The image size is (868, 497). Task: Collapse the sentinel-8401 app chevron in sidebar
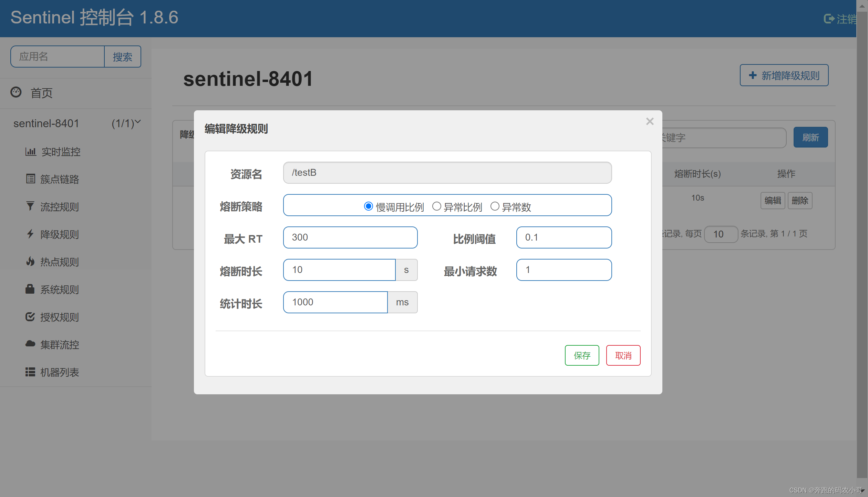pos(138,122)
